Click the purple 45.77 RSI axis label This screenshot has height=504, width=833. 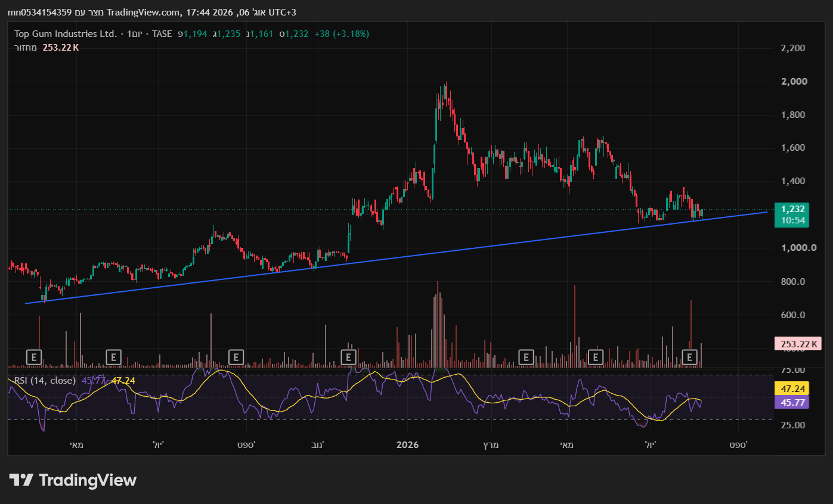(791, 402)
